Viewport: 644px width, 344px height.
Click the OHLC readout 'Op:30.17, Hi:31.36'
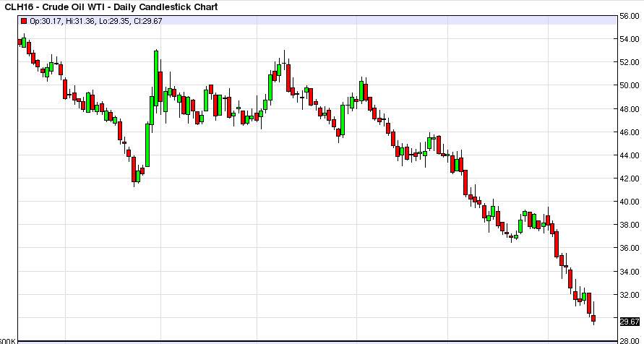pos(62,20)
